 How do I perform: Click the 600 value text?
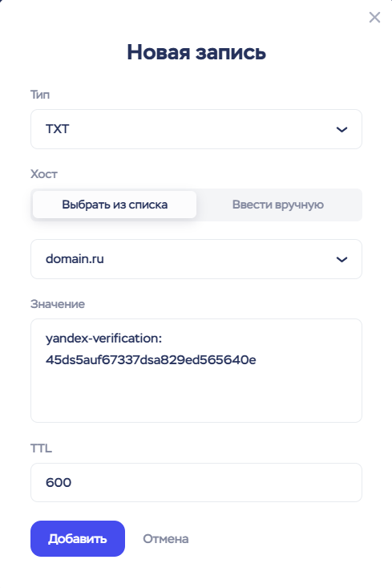(x=59, y=482)
